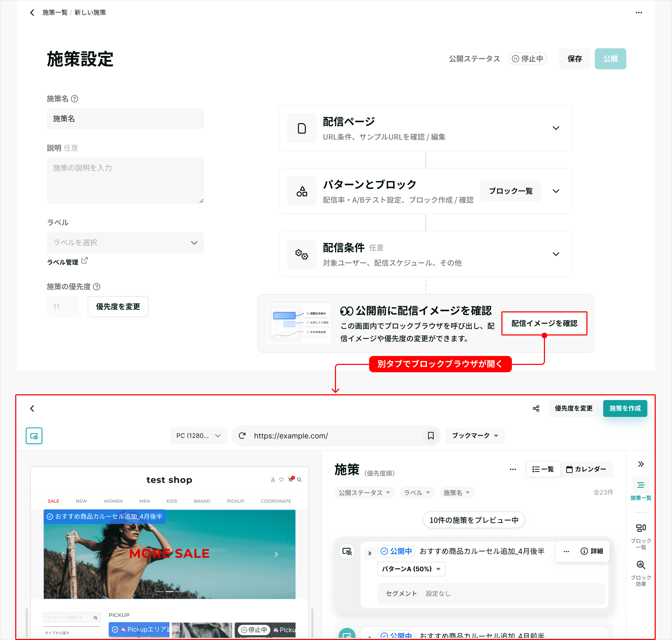Click 優先度を変更 in block browser header
Viewport: 672px width, 640px height.
pos(573,408)
